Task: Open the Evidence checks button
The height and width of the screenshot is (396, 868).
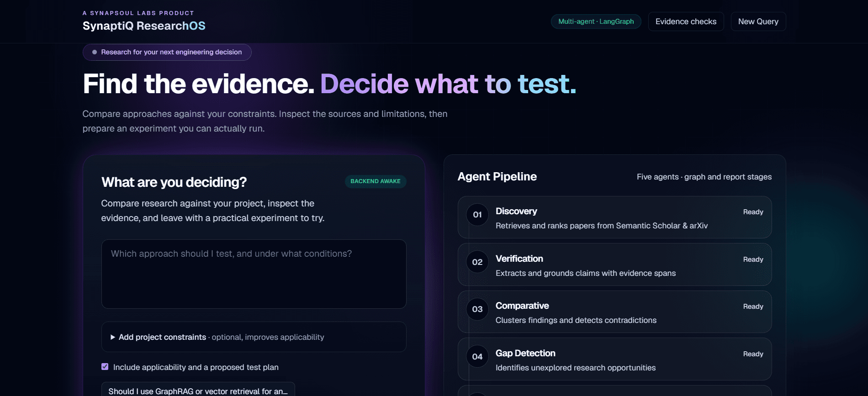Action: [x=686, y=21]
